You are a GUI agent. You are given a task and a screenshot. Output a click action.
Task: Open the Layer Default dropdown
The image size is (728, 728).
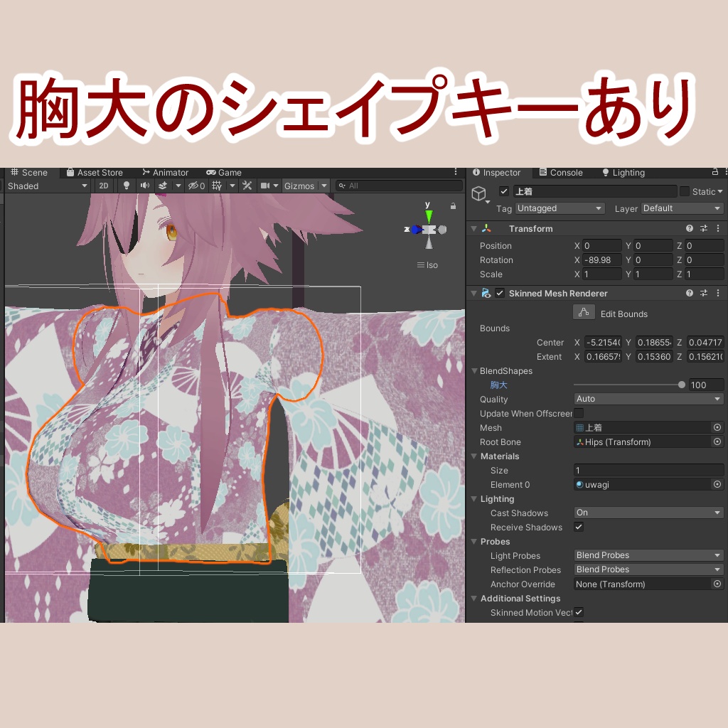[682, 208]
